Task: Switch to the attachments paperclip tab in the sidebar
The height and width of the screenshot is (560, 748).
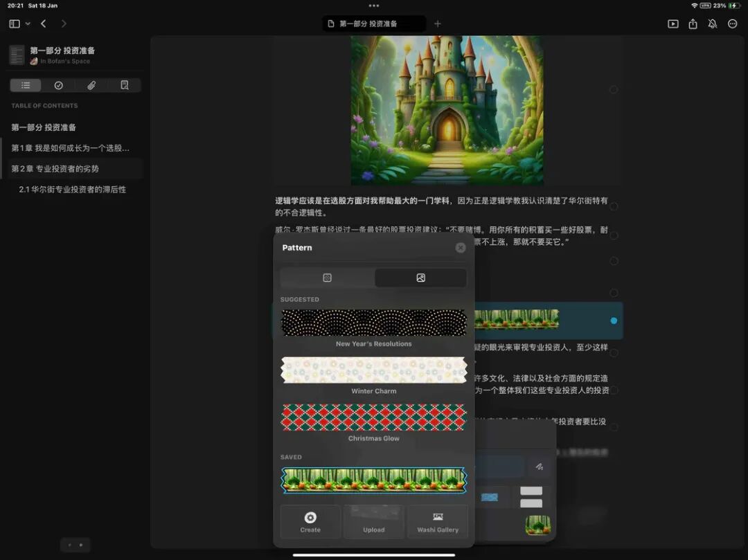Action: [91, 85]
